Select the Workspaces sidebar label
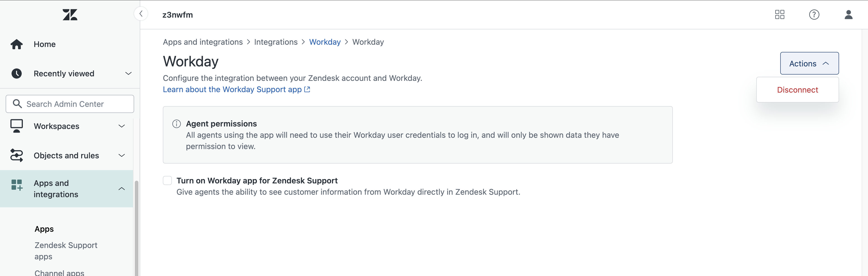The image size is (868, 276). [x=57, y=126]
